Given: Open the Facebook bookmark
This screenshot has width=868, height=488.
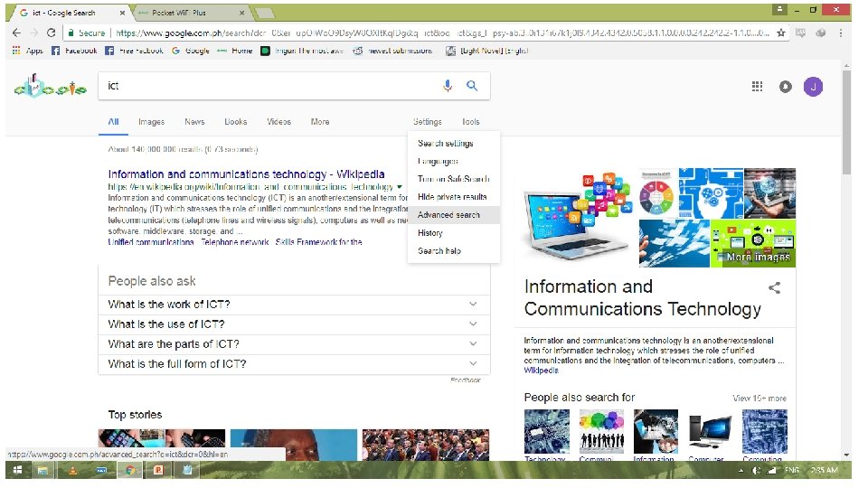Looking at the screenshot, I should [x=74, y=51].
